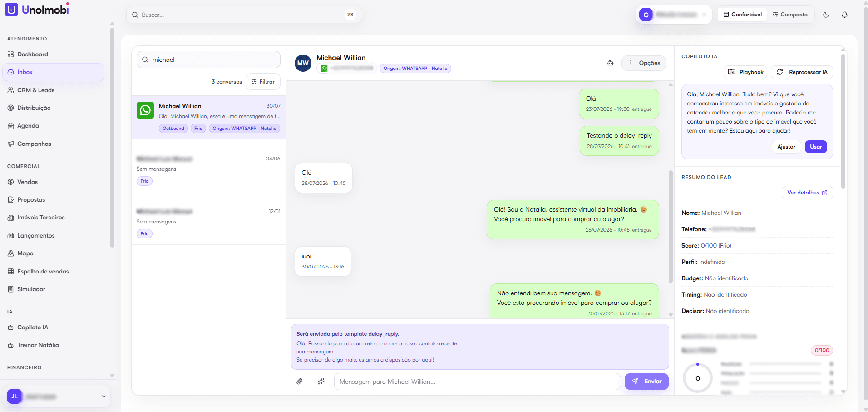Click the MW avatar in chat header

pos(303,63)
